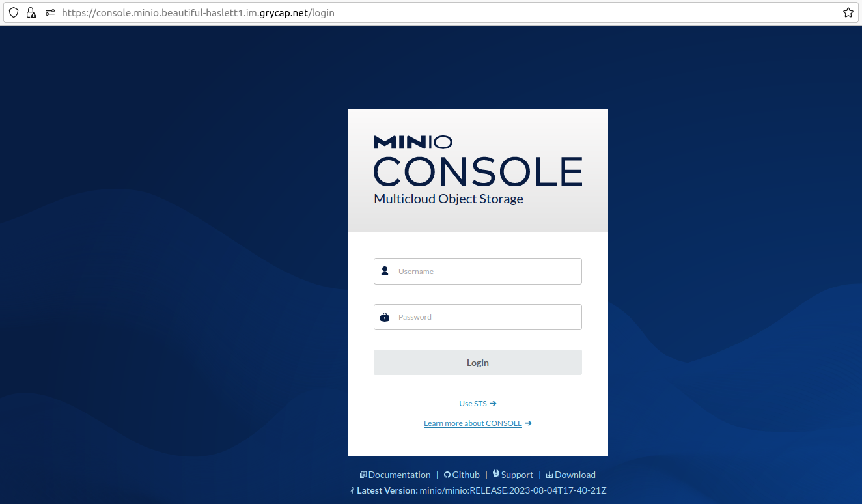The width and height of the screenshot is (862, 504).
Task: Click the user icon in Username field
Action: [x=385, y=271]
